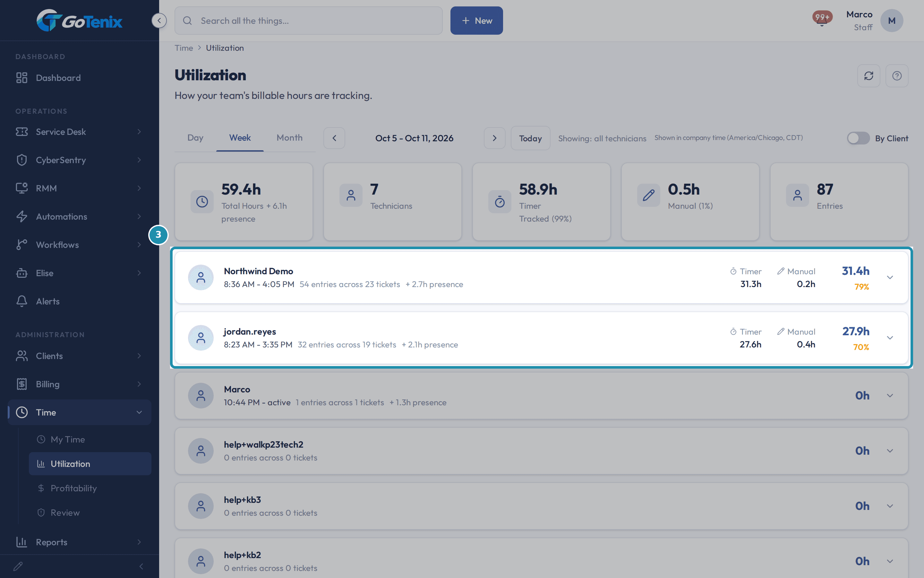Screen dimensions: 924x578
Task: Open Clients in the sidebar
Action: [x=80, y=355]
